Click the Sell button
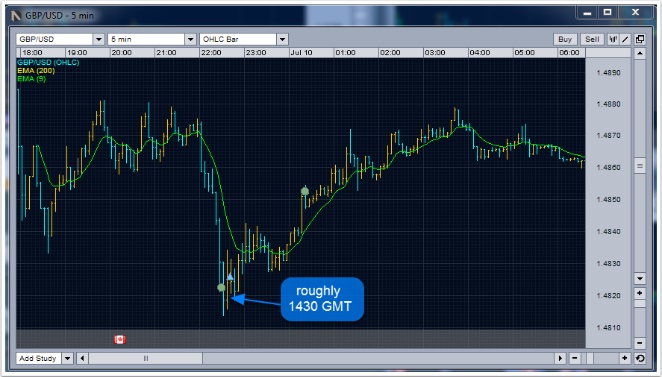 click(592, 39)
